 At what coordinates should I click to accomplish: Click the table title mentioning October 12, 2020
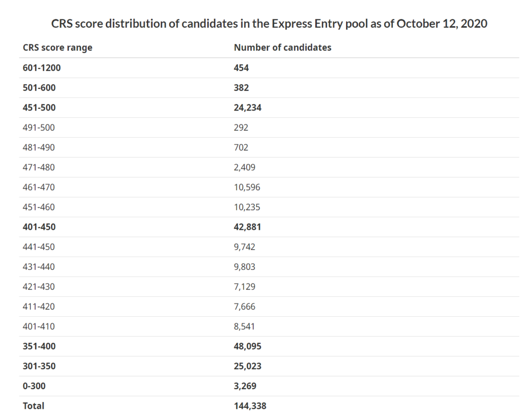click(269, 24)
